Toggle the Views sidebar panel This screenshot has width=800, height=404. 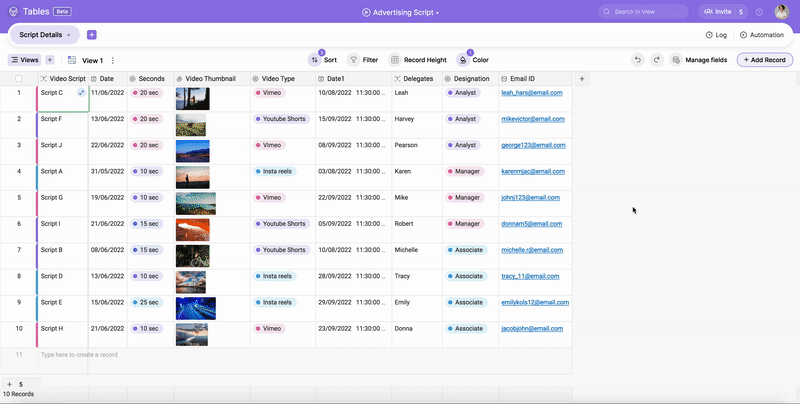26,60
